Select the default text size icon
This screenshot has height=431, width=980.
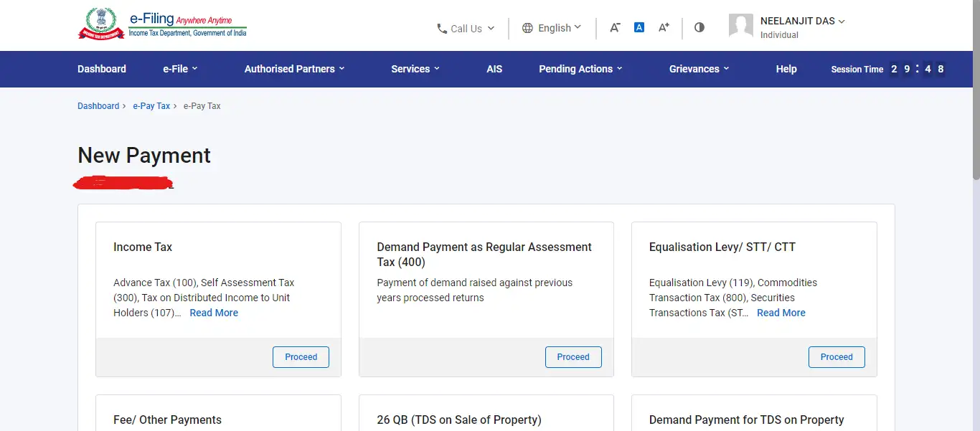(x=639, y=27)
